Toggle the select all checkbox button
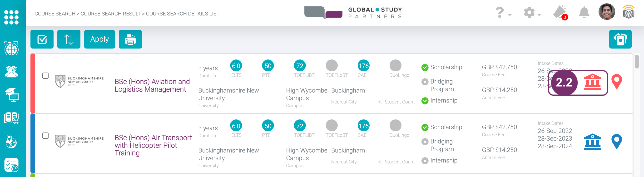The width and height of the screenshot is (644, 177). [42, 39]
